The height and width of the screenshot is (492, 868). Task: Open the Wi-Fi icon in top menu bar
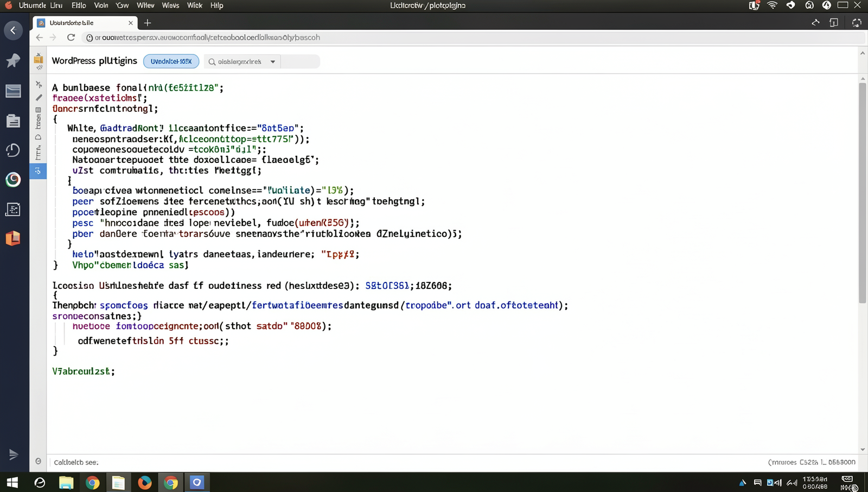[x=773, y=5]
